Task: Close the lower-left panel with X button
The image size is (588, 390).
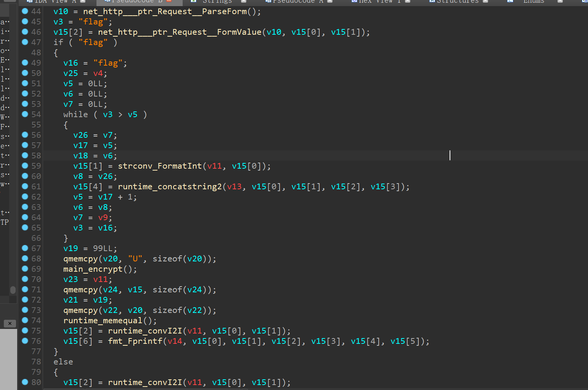Action: (10, 323)
